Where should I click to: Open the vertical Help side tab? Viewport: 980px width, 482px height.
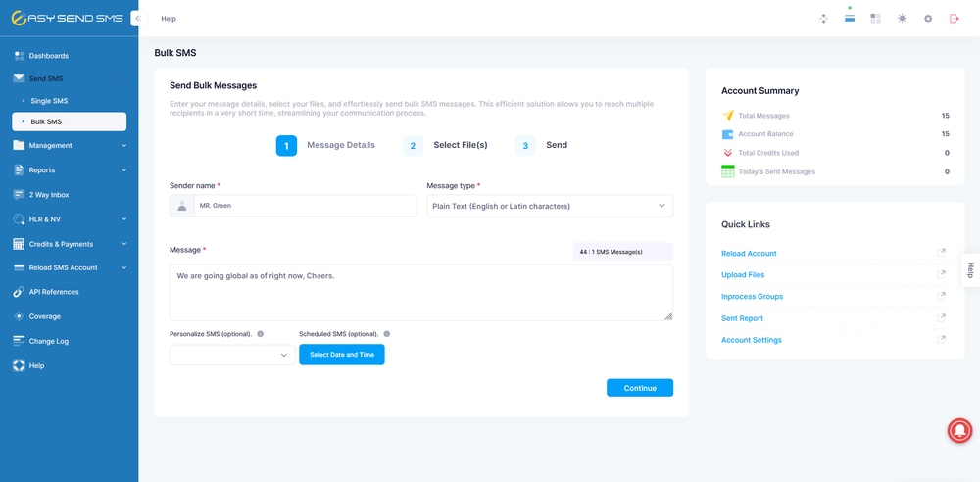(x=970, y=270)
